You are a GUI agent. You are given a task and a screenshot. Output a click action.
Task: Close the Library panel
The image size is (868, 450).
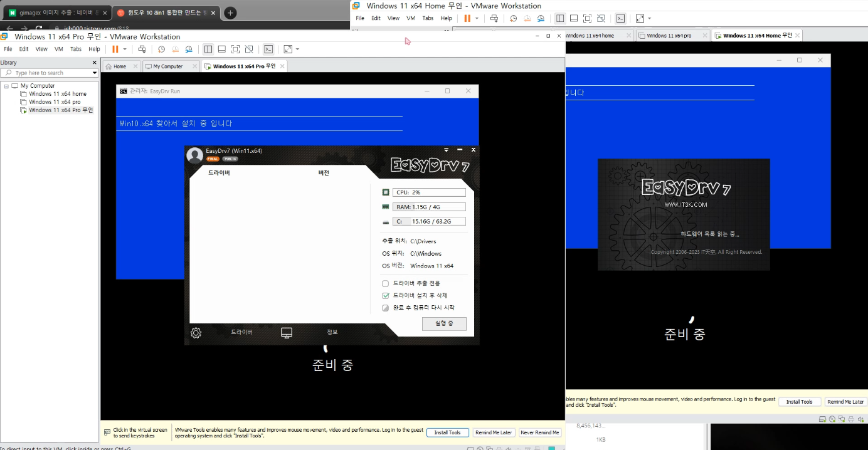(95, 63)
